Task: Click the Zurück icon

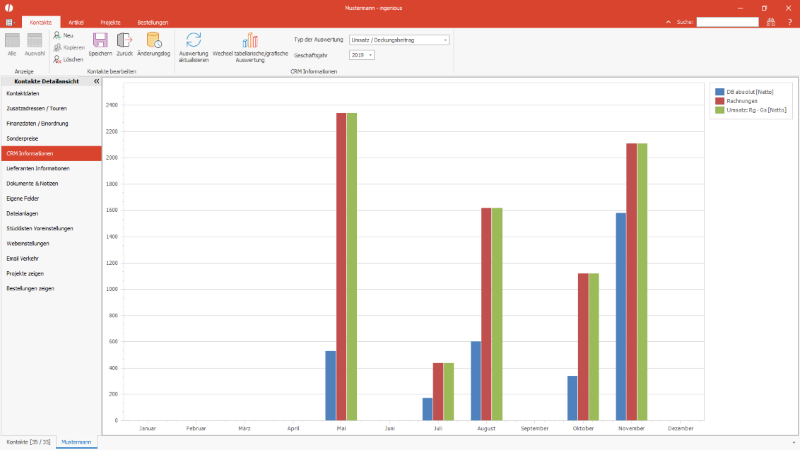Action: pos(124,40)
